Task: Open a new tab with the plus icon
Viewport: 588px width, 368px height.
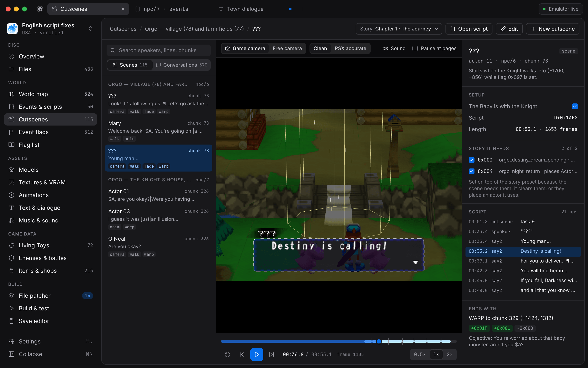Action: (303, 9)
